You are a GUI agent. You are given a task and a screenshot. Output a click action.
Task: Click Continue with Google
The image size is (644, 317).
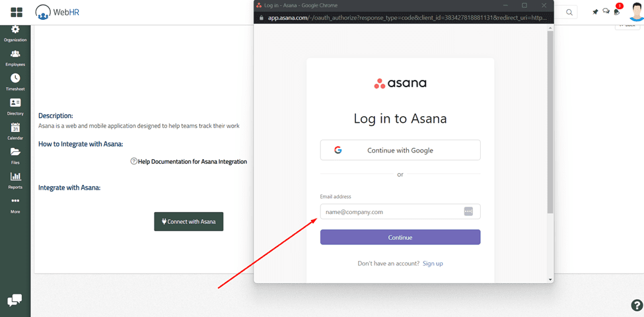pos(400,151)
